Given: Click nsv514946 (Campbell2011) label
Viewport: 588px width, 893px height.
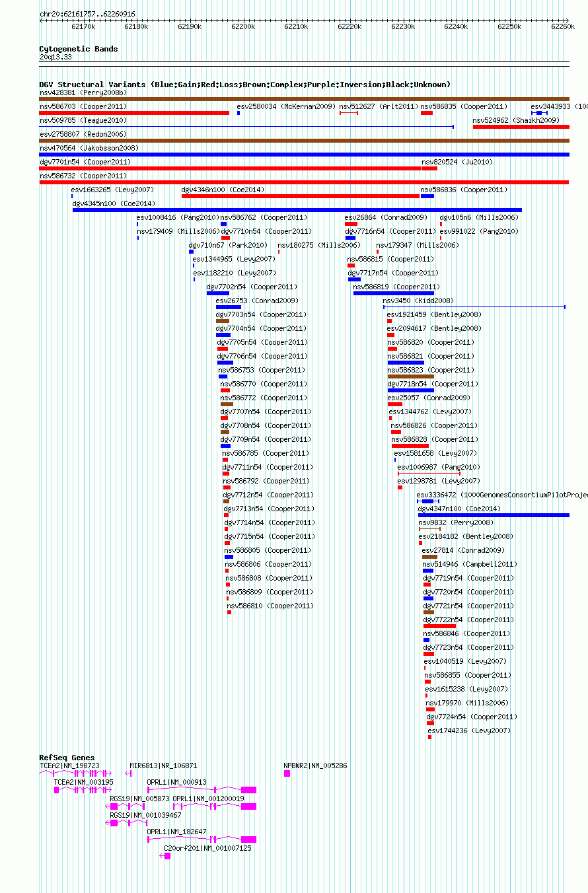Looking at the screenshot, I should 470,564.
